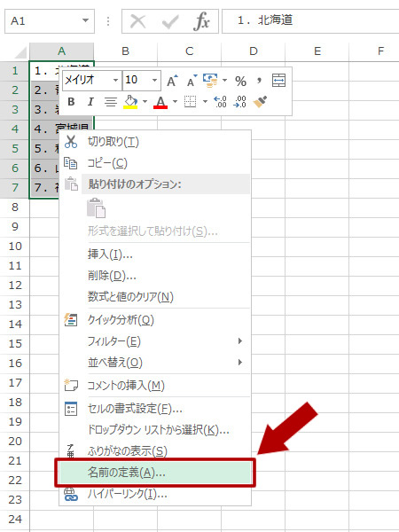Click the Insert Function fx icon

pos(201,21)
